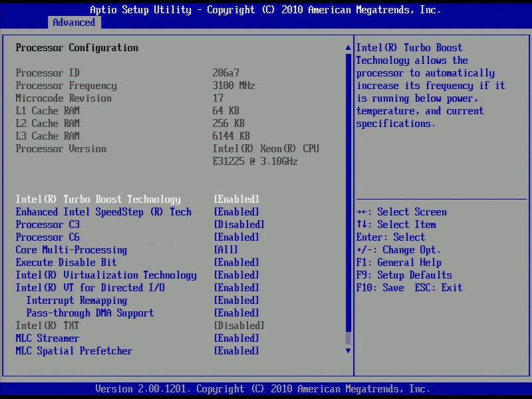Click the F9 Setup Defaults hint

pos(404,275)
